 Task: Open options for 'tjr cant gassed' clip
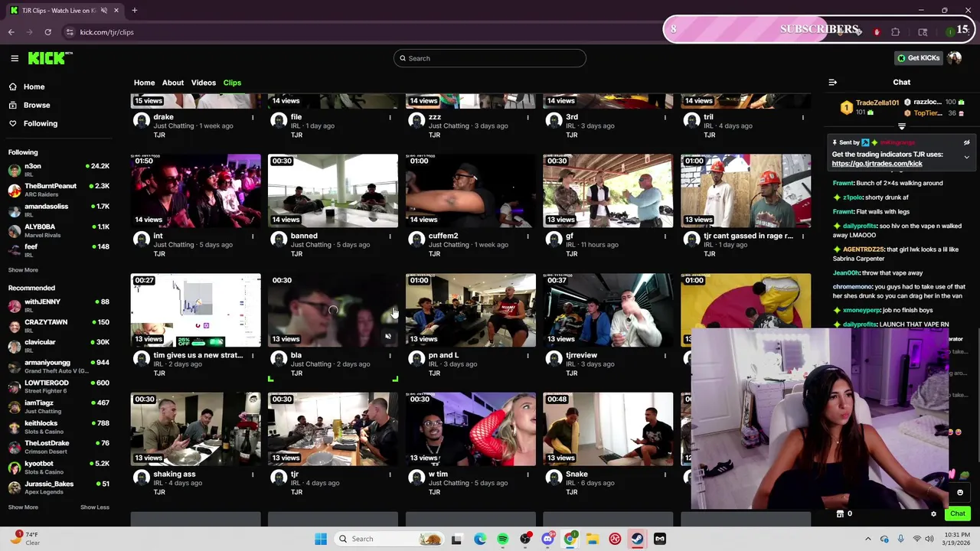pos(802,236)
